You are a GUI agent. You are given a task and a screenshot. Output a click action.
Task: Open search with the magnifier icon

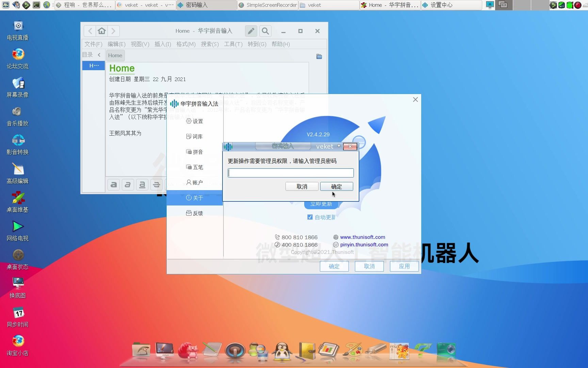pos(265,31)
